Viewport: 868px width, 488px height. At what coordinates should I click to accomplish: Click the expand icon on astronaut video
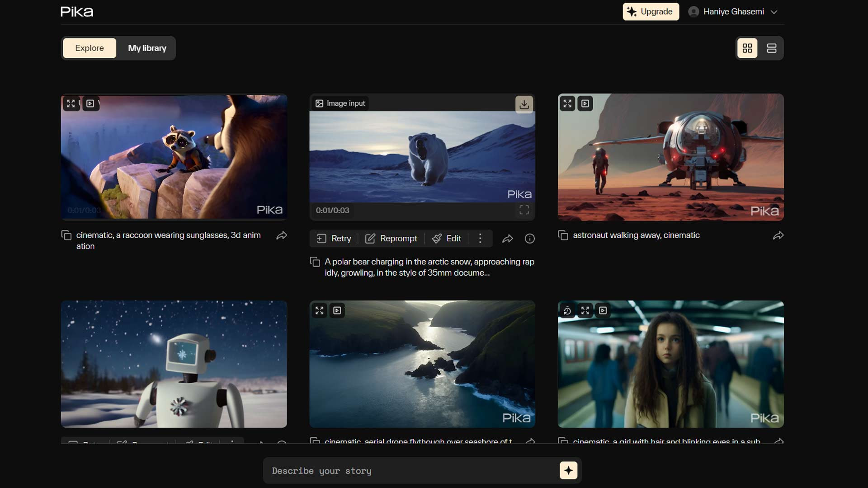pos(567,103)
